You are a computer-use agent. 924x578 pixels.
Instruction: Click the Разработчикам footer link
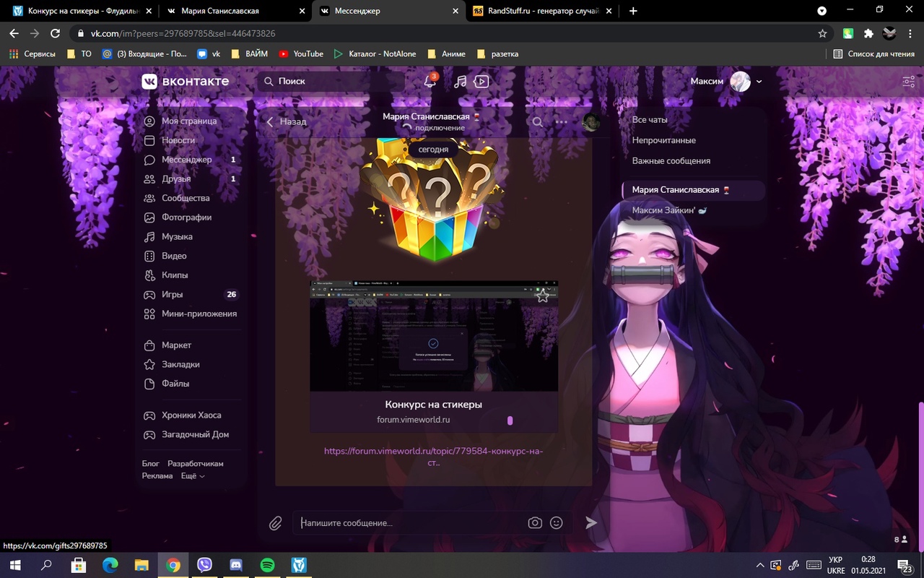[x=196, y=464]
